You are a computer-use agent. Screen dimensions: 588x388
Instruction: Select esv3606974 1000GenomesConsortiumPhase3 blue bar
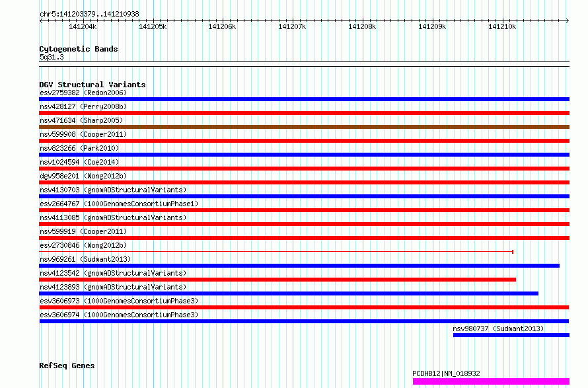point(304,321)
